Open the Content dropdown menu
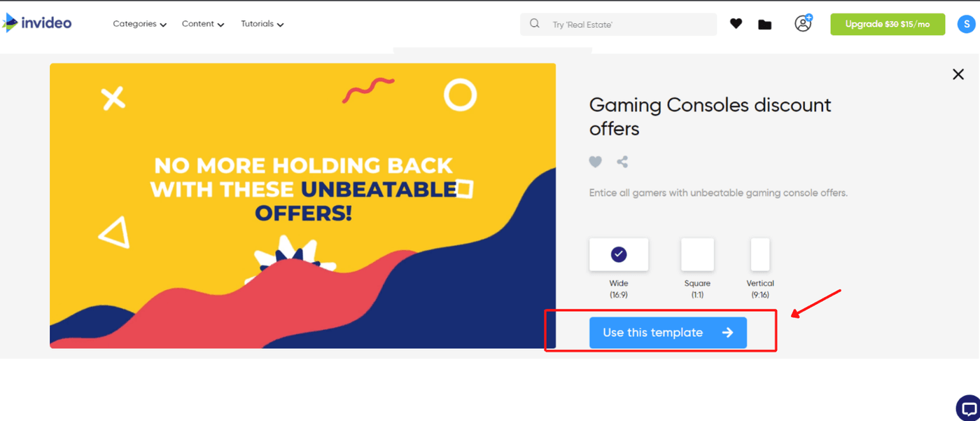 pos(202,24)
